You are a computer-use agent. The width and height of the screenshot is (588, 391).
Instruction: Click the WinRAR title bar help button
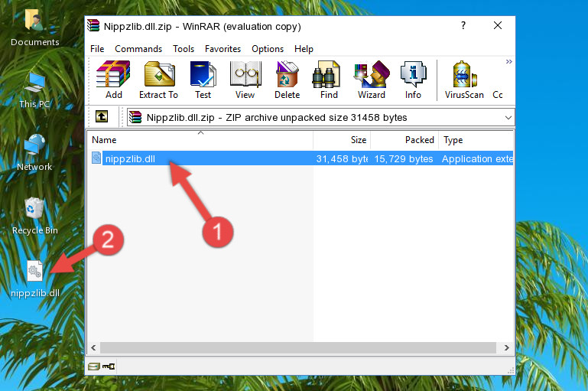[463, 25]
